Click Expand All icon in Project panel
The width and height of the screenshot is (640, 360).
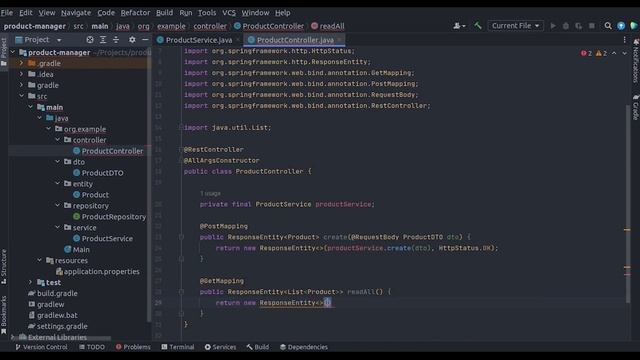tap(103, 40)
